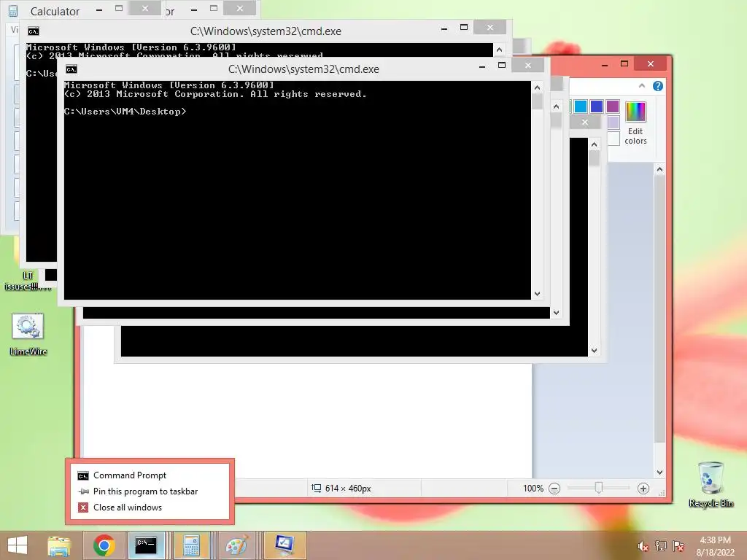Open the network status tray icon
Image resolution: width=747 pixels, height=560 pixels.
click(661, 546)
